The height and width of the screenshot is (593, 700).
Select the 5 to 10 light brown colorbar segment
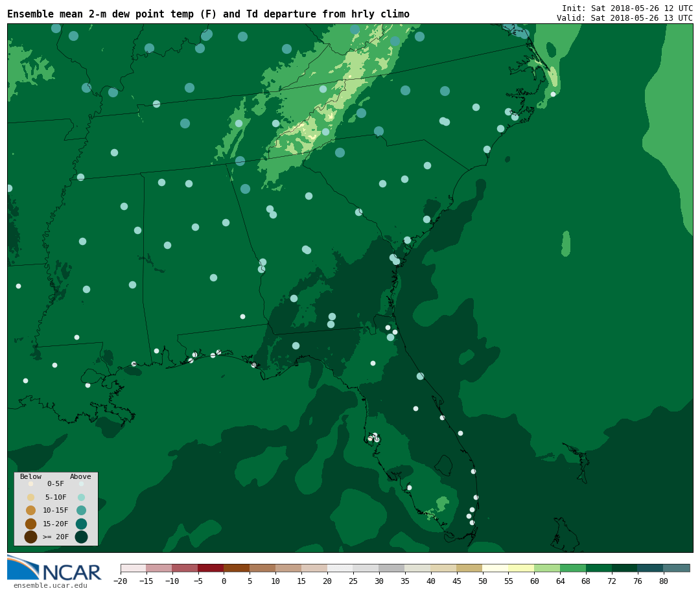(263, 568)
